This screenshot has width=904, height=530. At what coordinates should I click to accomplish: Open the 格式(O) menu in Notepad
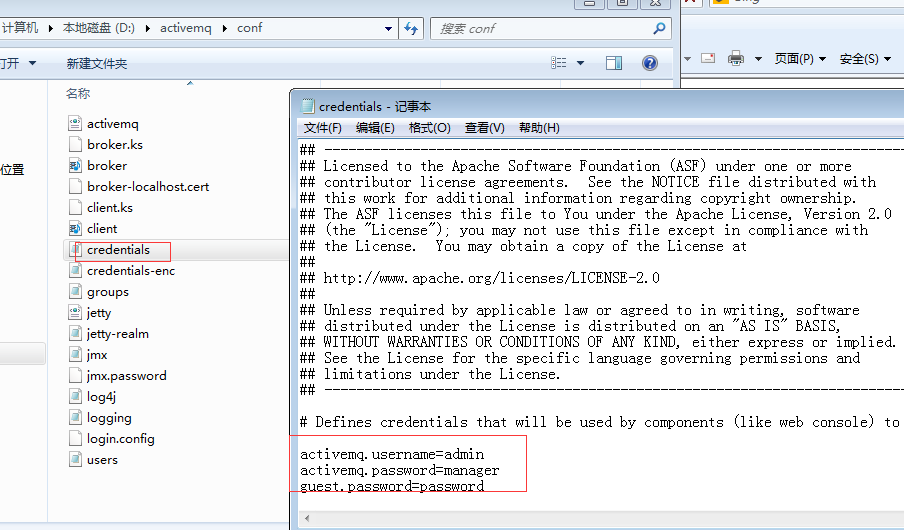(x=430, y=128)
